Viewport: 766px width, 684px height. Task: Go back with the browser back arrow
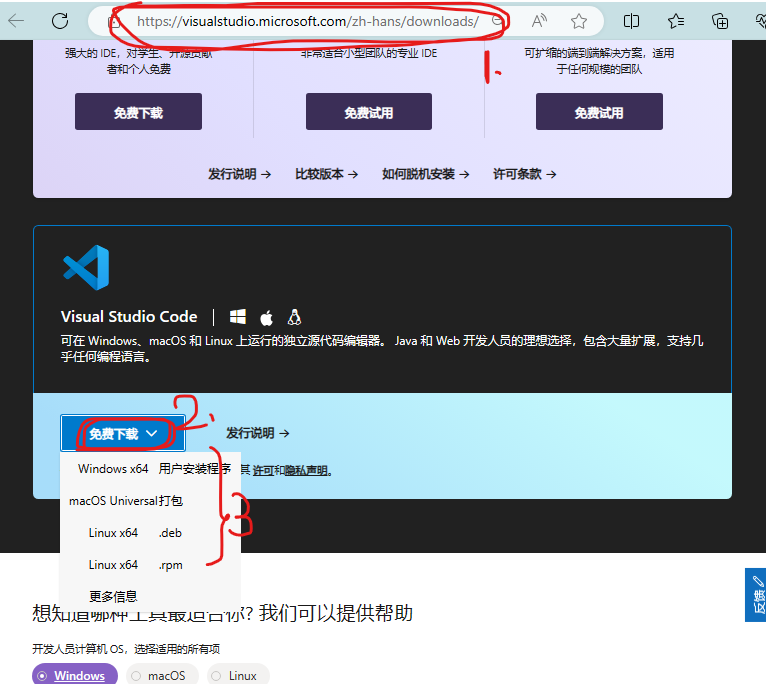click(x=16, y=21)
